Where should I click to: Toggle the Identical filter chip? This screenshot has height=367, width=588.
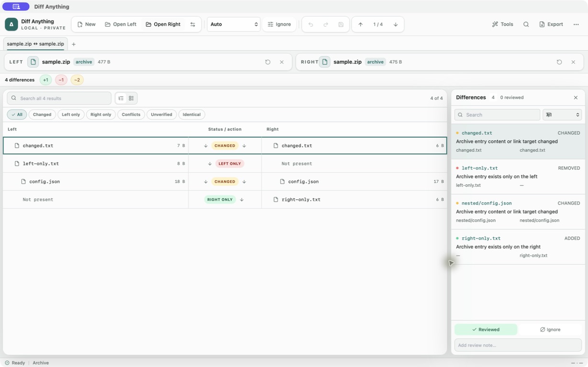coord(192,115)
